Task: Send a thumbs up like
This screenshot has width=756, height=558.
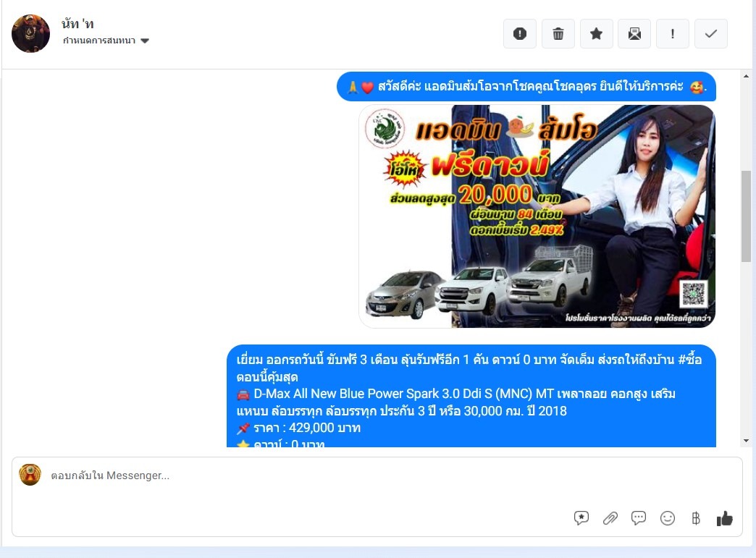Action: 724,518
